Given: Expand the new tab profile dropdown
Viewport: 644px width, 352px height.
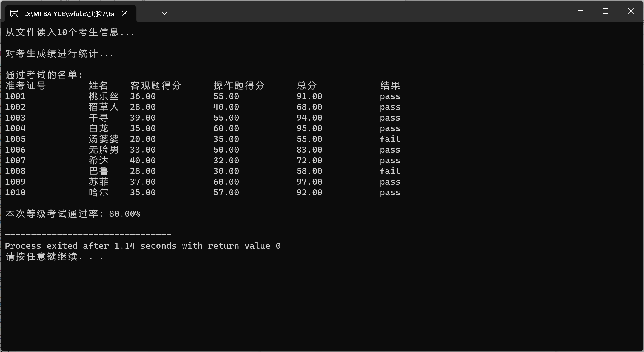Looking at the screenshot, I should (x=164, y=13).
